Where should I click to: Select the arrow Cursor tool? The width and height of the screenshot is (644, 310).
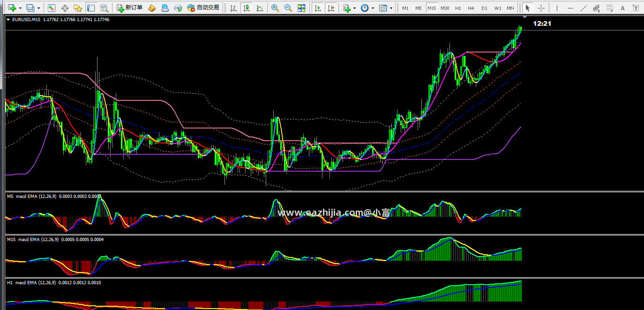click(x=528, y=8)
